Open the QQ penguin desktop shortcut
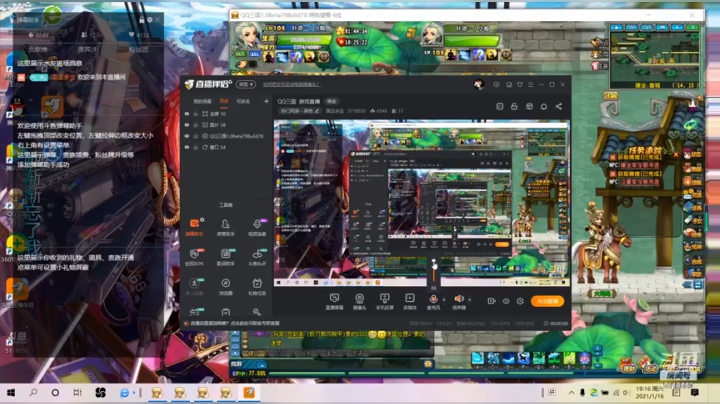 click(17, 109)
